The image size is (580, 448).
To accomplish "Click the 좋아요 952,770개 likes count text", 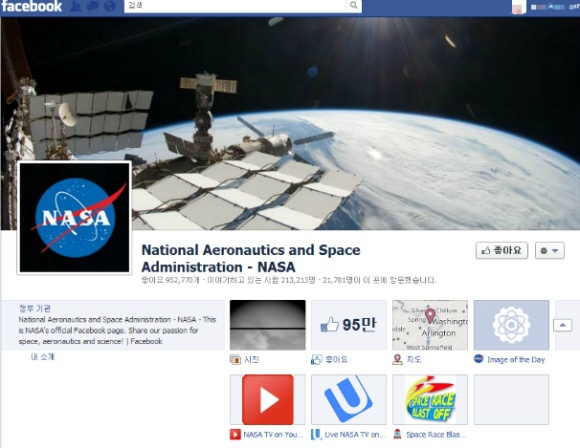I will (171, 280).
